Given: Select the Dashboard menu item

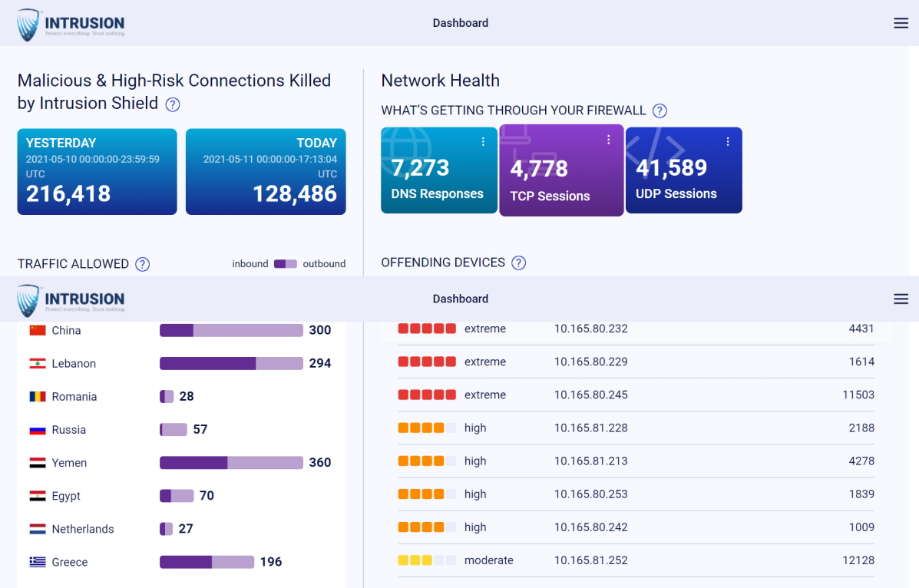Looking at the screenshot, I should (460, 22).
